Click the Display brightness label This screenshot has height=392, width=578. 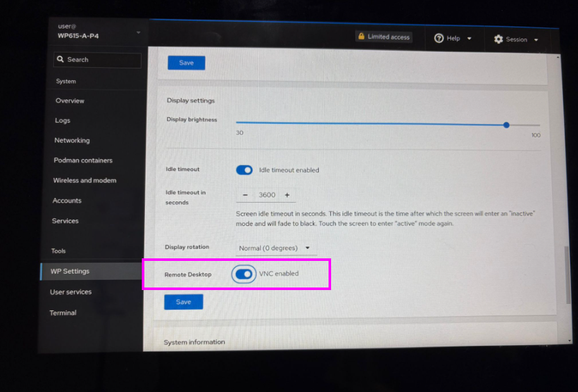(x=192, y=120)
